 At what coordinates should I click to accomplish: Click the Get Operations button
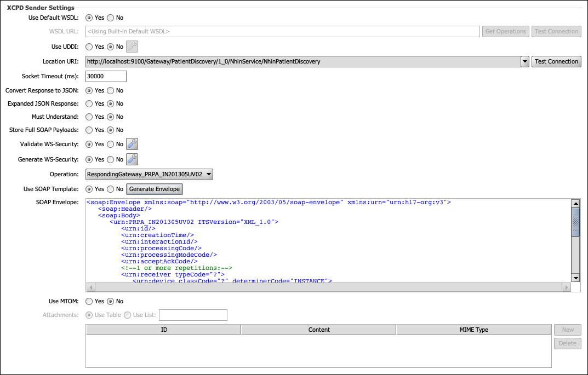[x=505, y=31]
